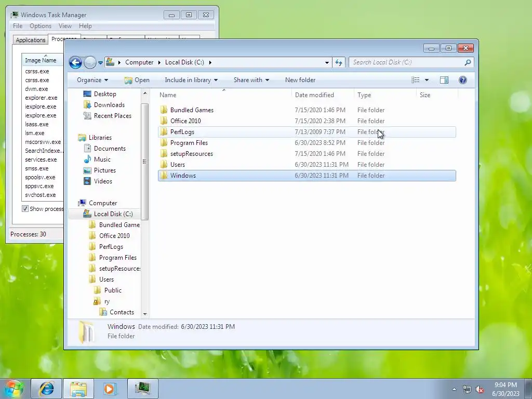Select dwm.exe process in Task Manager
Viewport: 532px width, 399px height.
[x=36, y=89]
